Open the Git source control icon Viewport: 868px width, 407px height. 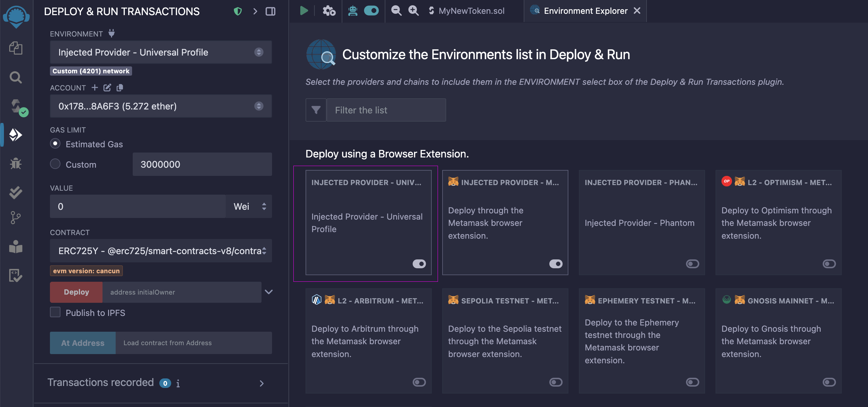(15, 218)
